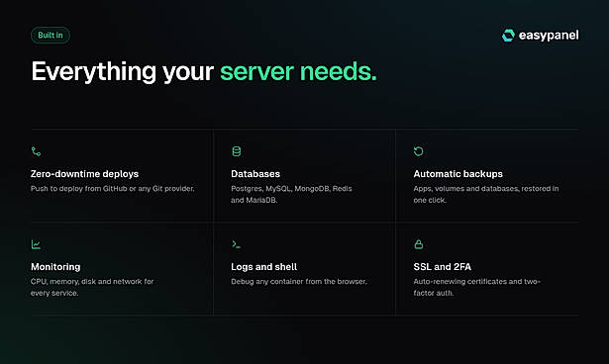Viewport: 609px width, 364px height.
Task: Click the Logs and shell heading
Action: tap(263, 267)
